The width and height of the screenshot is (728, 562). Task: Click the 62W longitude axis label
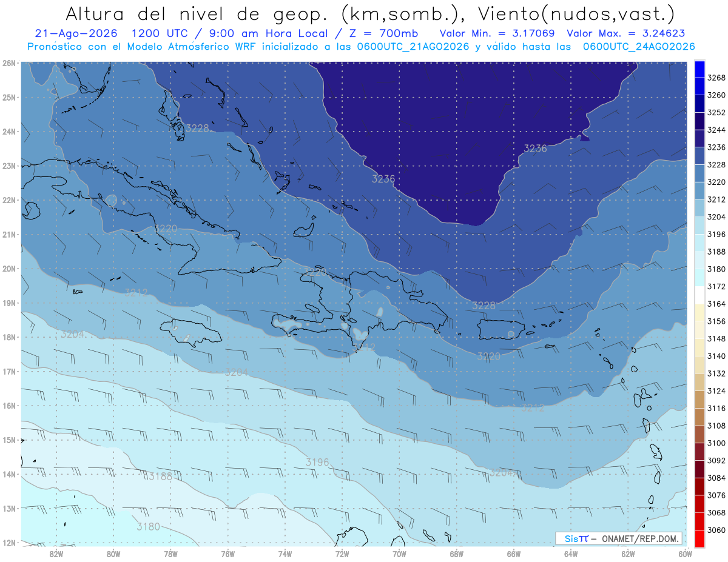pyautogui.click(x=629, y=554)
